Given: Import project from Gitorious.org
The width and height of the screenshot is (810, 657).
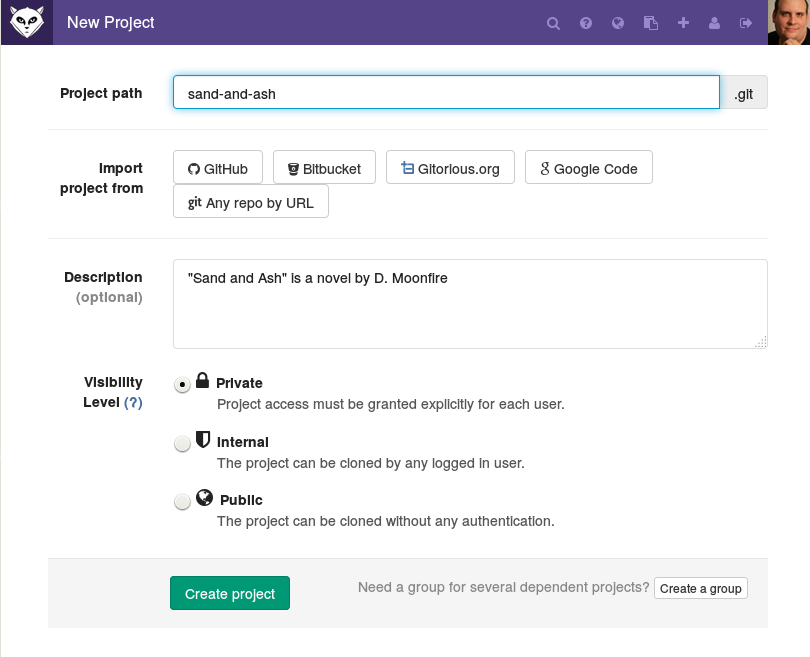Looking at the screenshot, I should (x=450, y=167).
